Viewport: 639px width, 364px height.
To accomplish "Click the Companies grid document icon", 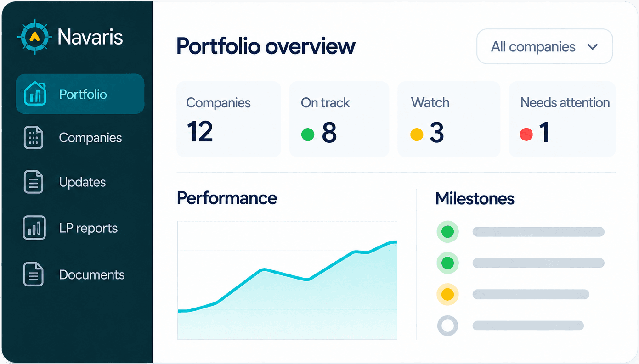I will (x=34, y=137).
